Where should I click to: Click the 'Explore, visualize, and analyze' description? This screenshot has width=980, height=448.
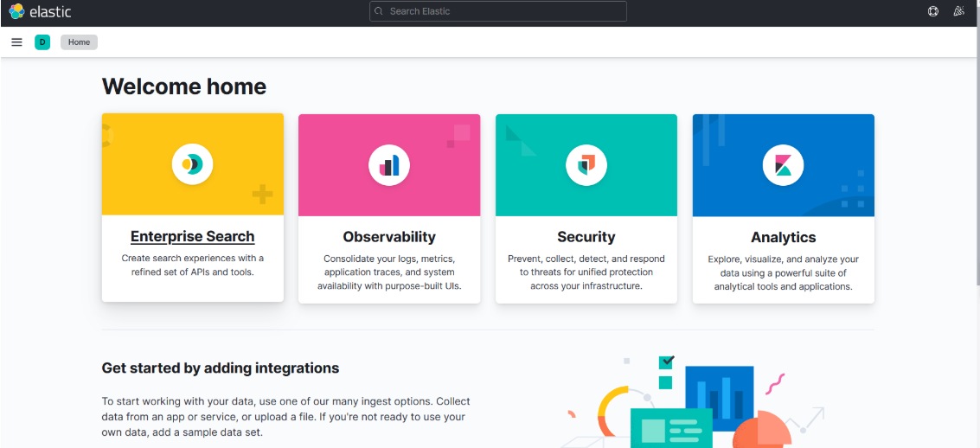click(x=783, y=273)
